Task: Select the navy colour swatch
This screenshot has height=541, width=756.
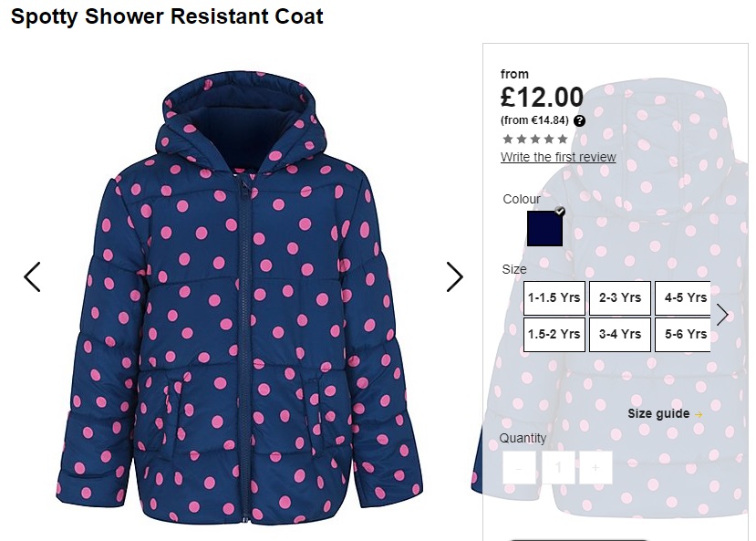Action: pos(544,229)
